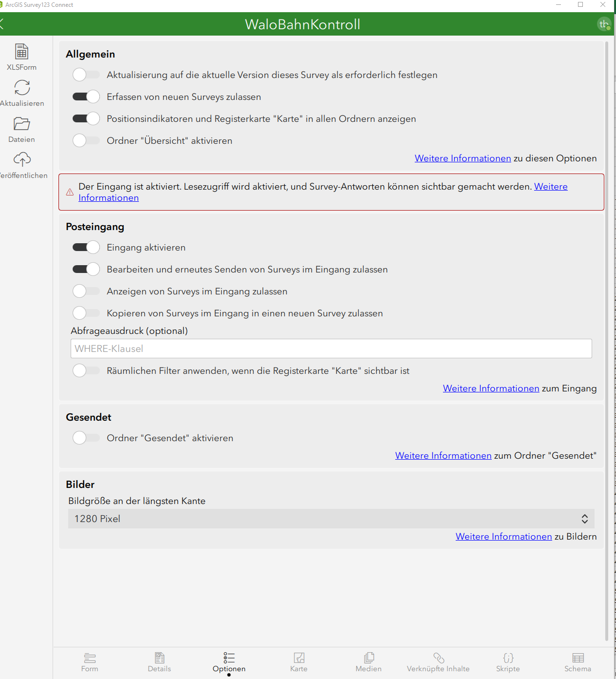
Task: Open the Medien tab
Action: (x=368, y=662)
